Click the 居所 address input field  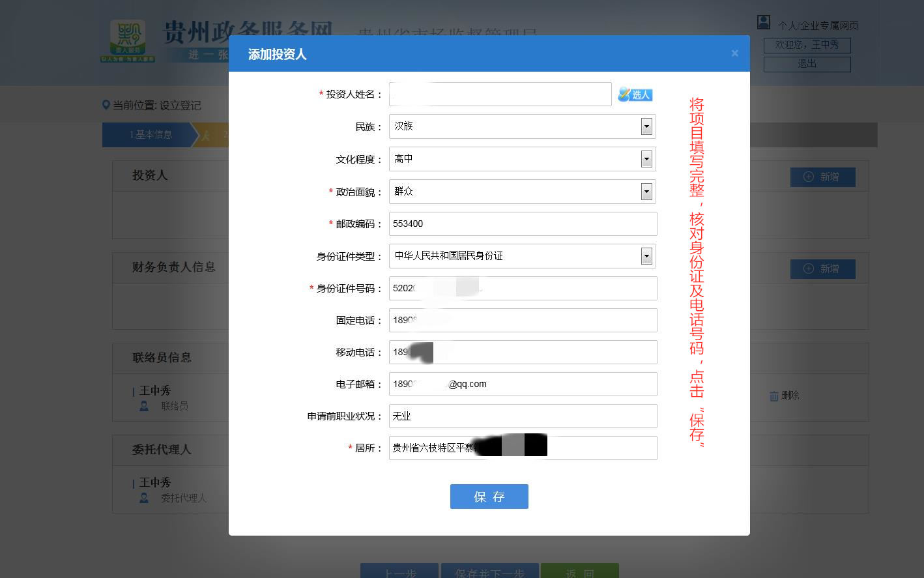[x=523, y=448]
